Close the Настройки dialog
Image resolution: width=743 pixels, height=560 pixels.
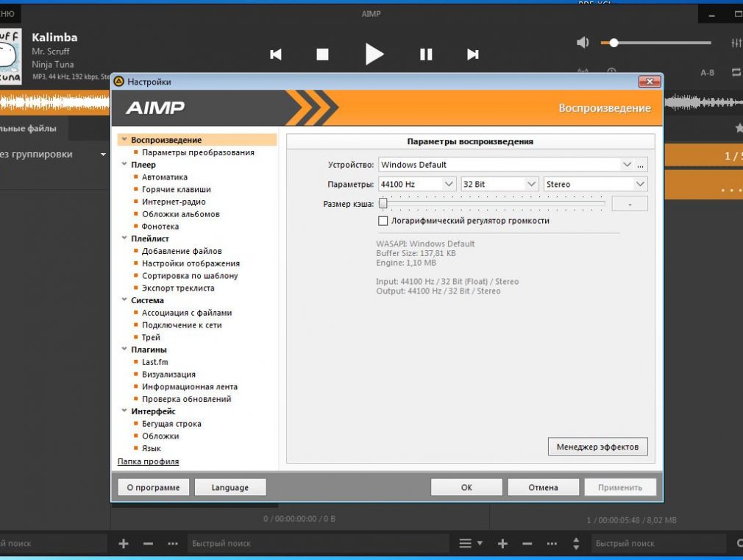(x=650, y=82)
